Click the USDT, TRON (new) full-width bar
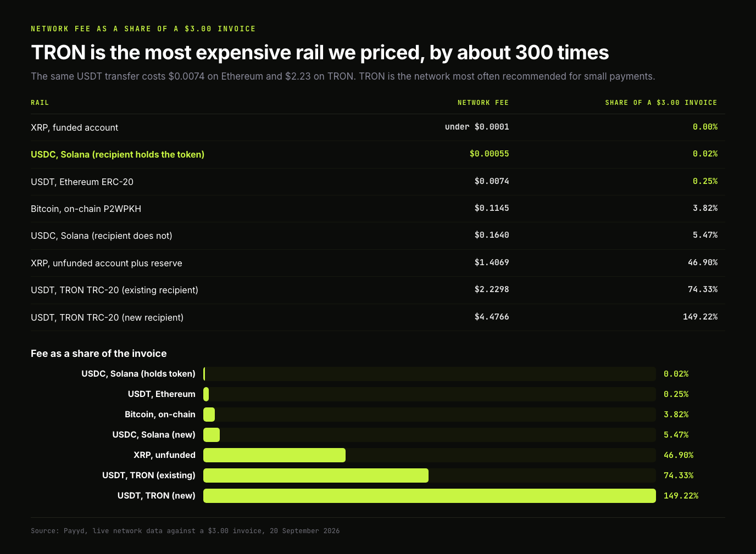This screenshot has width=756, height=554. (x=430, y=496)
